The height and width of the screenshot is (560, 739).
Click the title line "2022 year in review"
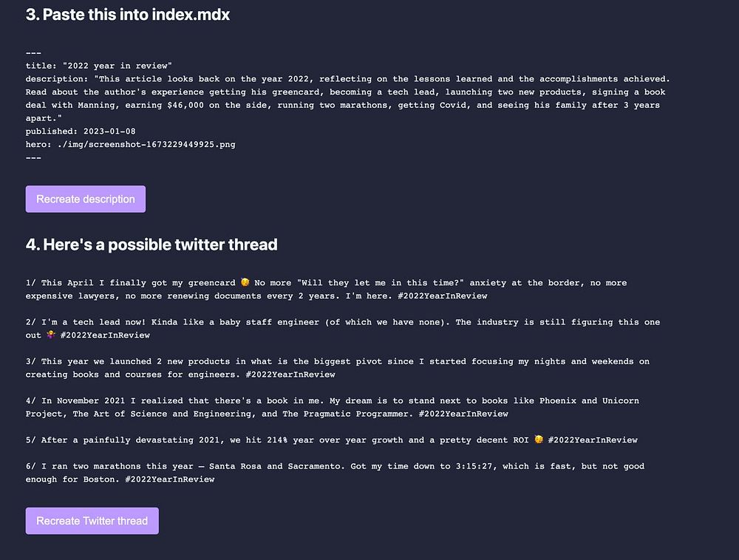click(x=98, y=66)
